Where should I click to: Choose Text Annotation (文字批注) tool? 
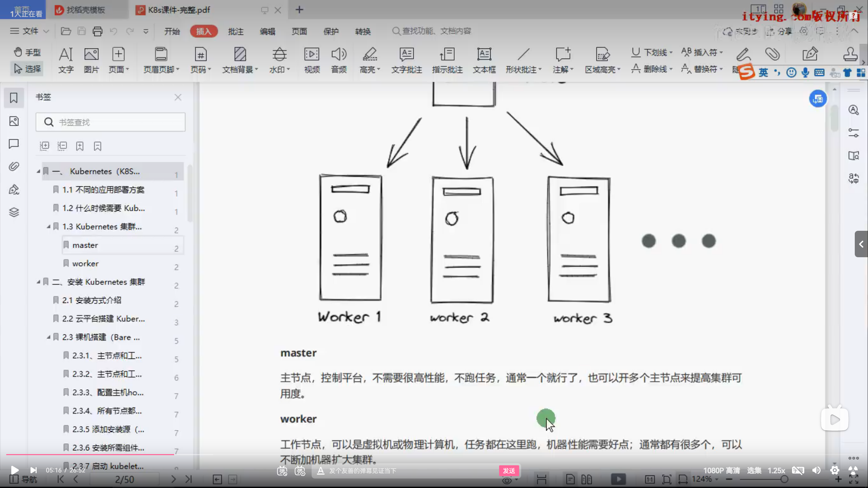point(407,60)
